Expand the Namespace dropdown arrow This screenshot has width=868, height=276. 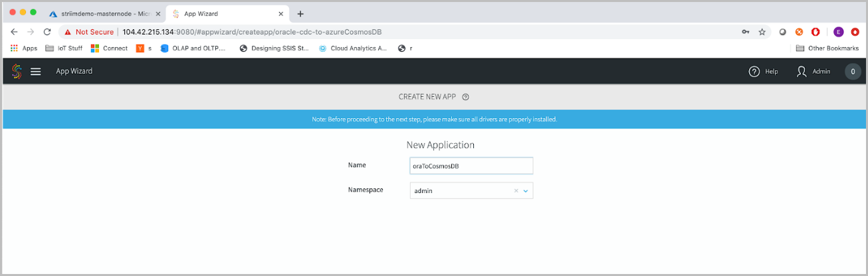[x=525, y=191]
